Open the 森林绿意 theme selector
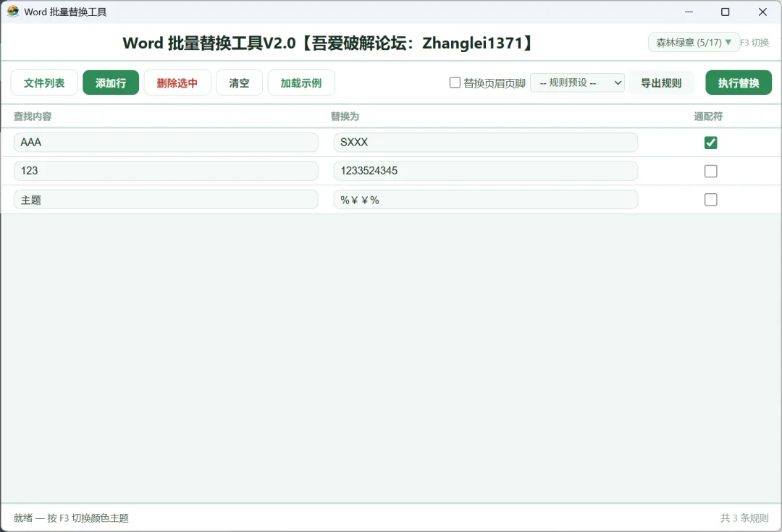Image resolution: width=782 pixels, height=532 pixels. (693, 43)
